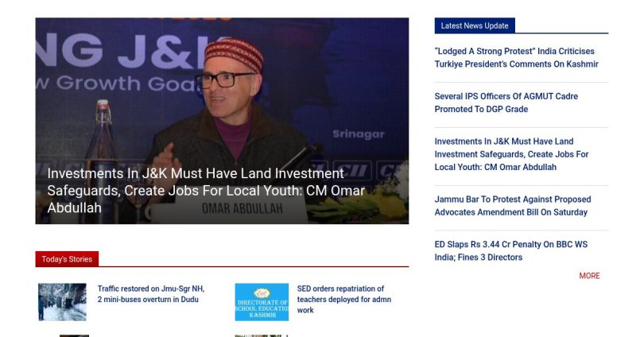Open the Latest News Update tab
Screen dimensions: 644x337
[475, 25]
